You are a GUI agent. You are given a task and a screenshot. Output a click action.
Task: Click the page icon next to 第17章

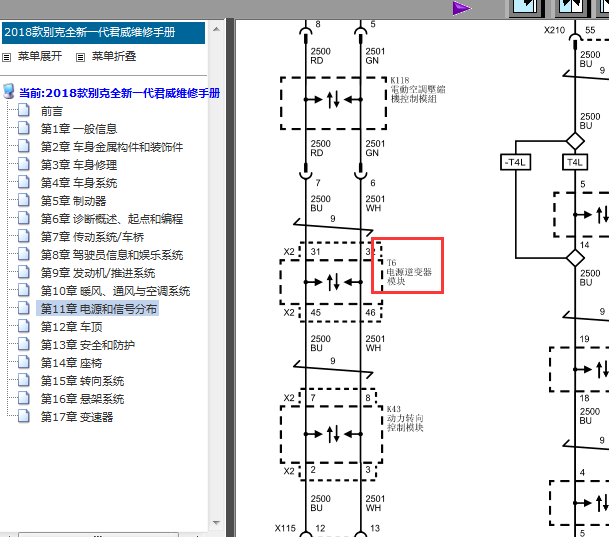24,416
